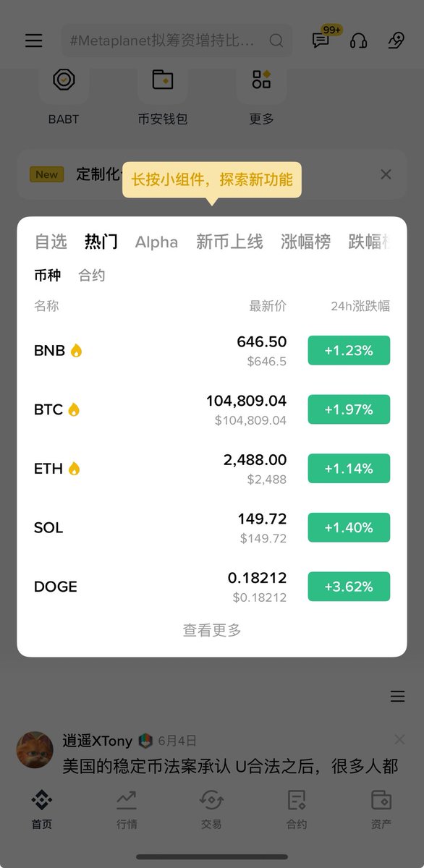The width and height of the screenshot is (424, 868).
Task: Tap the customer support headset icon
Action: (358, 41)
